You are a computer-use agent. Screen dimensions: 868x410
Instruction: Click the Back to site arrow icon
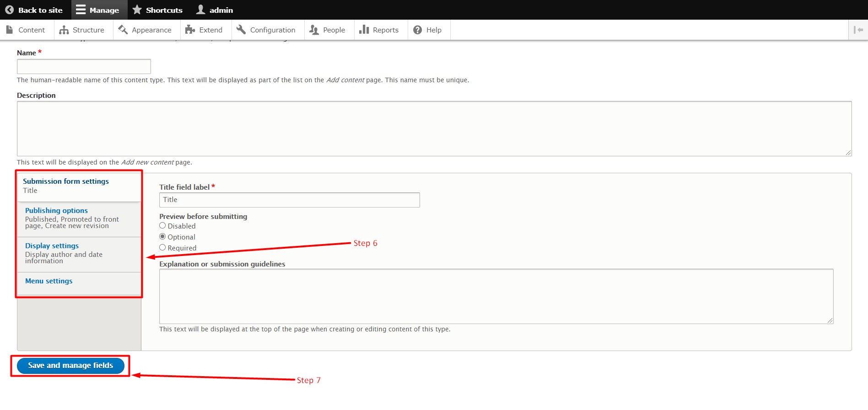point(9,10)
